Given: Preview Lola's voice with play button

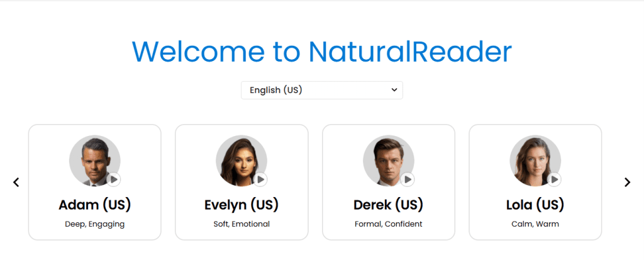Looking at the screenshot, I should coord(554,179).
